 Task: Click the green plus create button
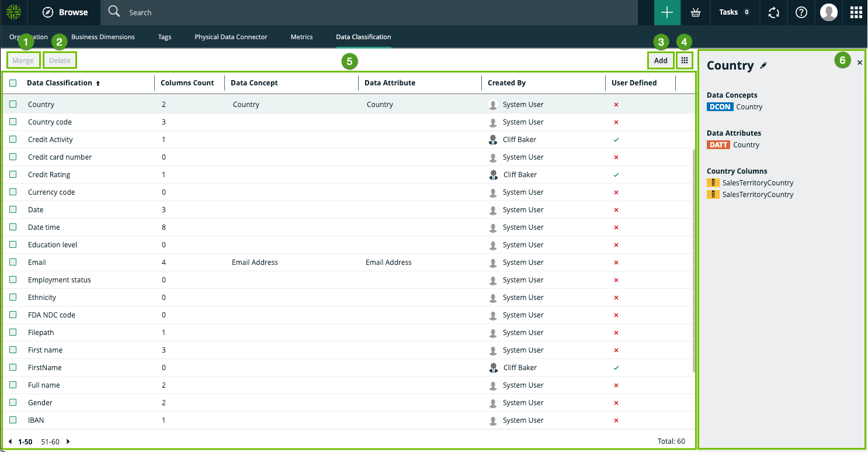pos(667,12)
